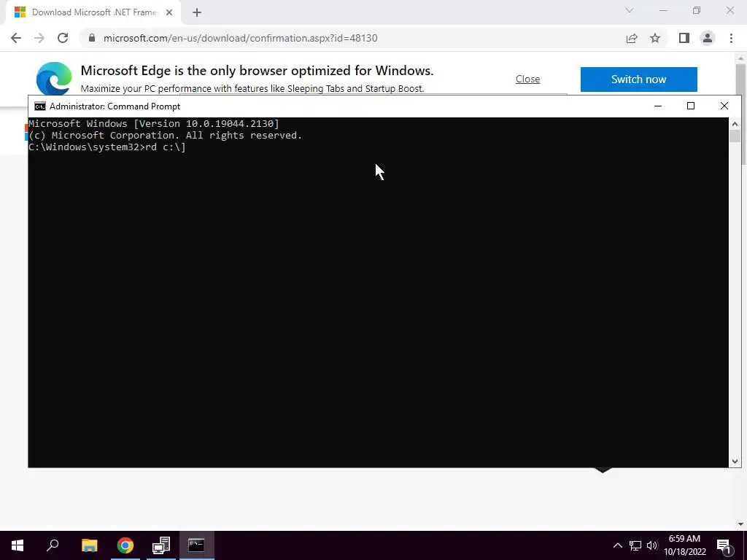Screen dimensions: 747x560
Task: Click Chrome's forward navigation arrow
Action: [x=39, y=38]
